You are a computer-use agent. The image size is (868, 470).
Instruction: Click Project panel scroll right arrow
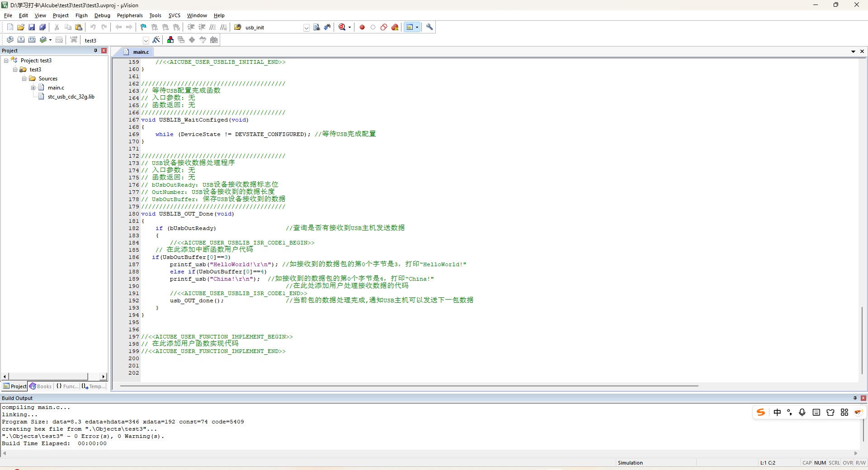click(x=103, y=376)
